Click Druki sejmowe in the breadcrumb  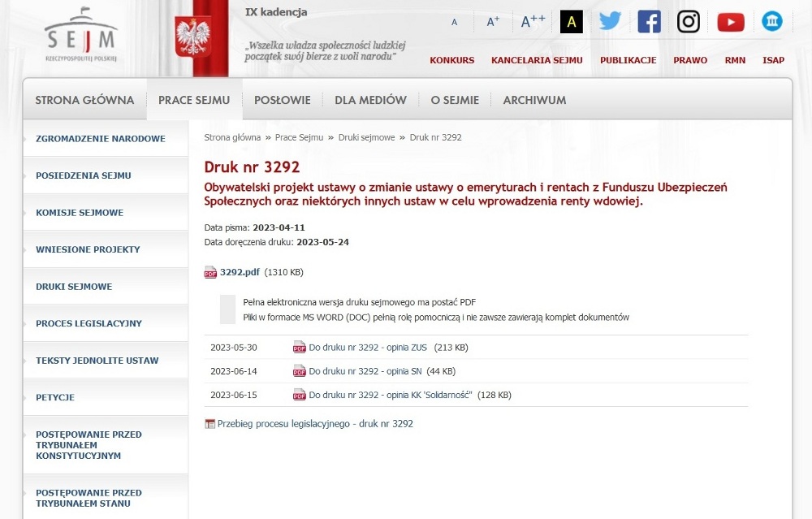(x=367, y=137)
